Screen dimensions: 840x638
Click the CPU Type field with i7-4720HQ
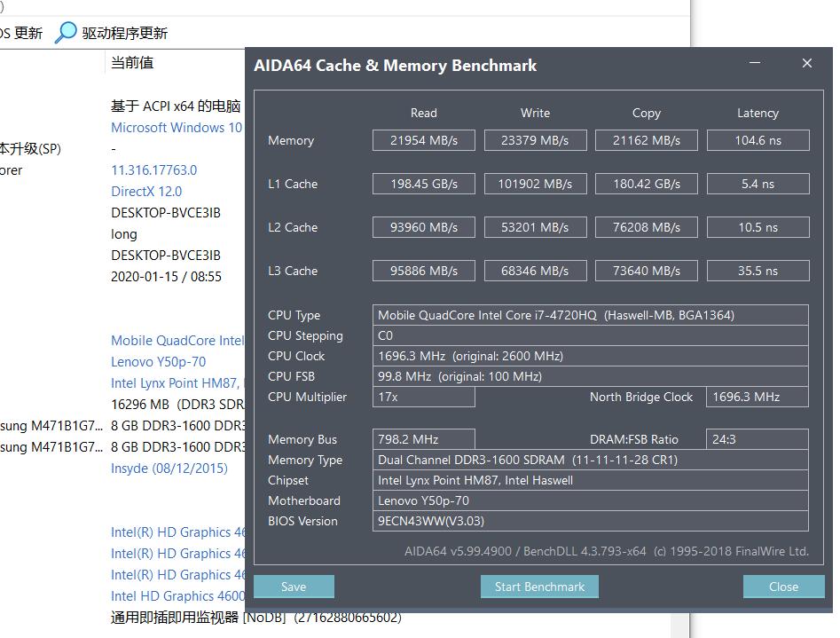591,315
